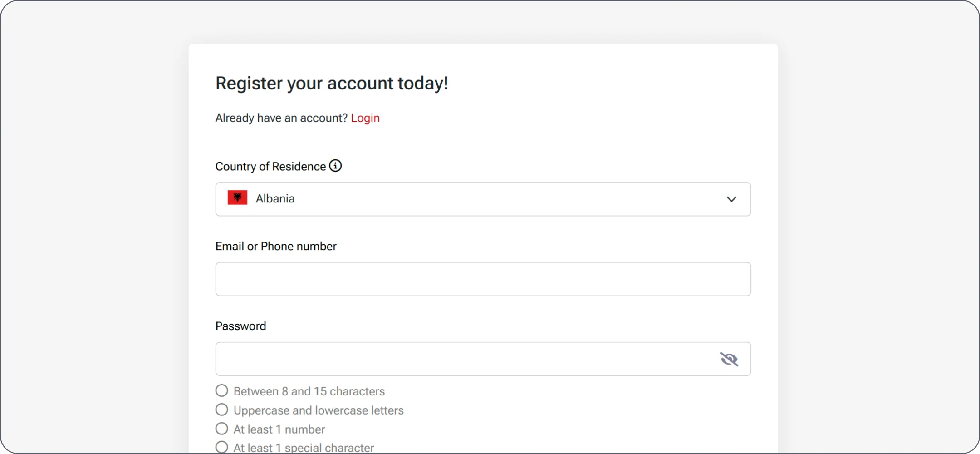Image resolution: width=980 pixels, height=454 pixels.
Task: Click inside the Password input box
Action: (463, 359)
